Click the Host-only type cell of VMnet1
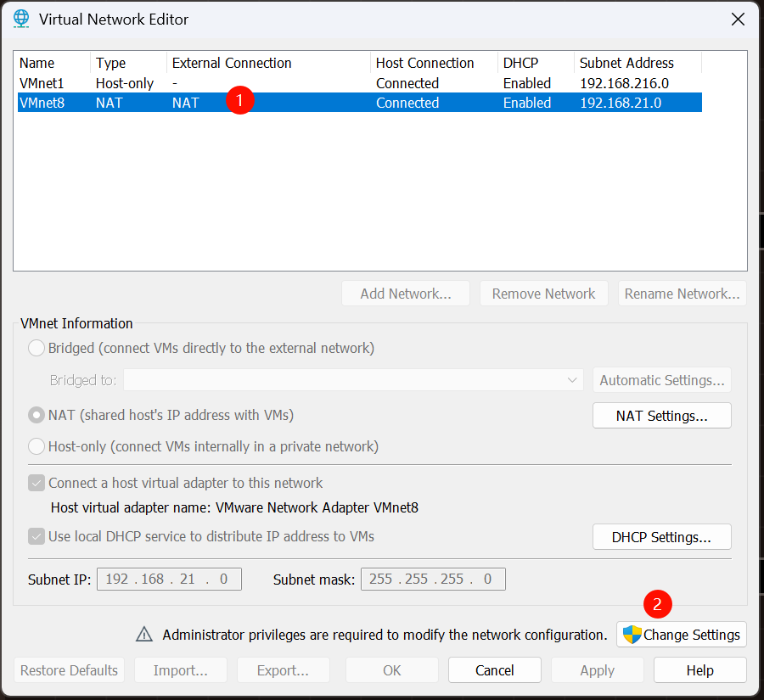 [124, 83]
